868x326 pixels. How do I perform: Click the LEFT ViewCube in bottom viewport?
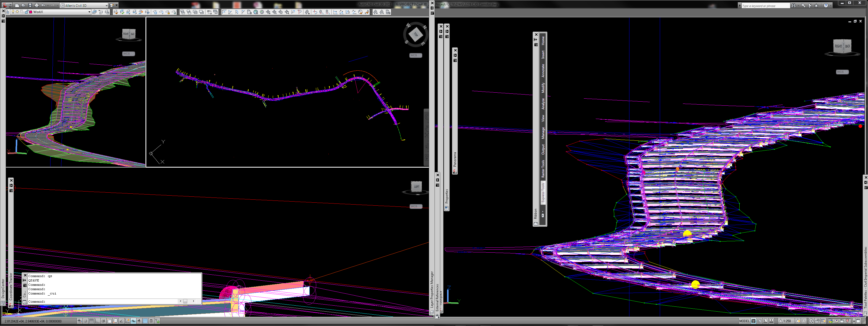click(416, 186)
